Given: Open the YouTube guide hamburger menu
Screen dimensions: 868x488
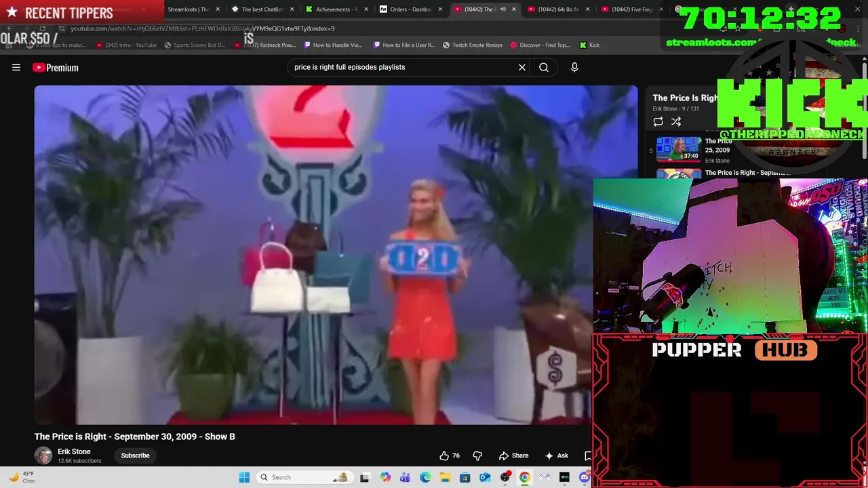Looking at the screenshot, I should click(16, 67).
